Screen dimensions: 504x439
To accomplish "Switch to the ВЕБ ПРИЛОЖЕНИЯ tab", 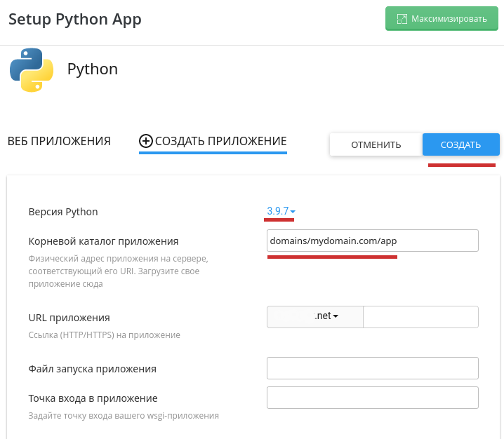I will point(59,141).
